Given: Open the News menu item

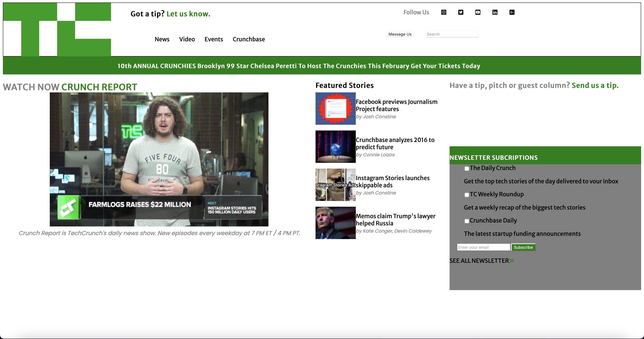Looking at the screenshot, I should pyautogui.click(x=162, y=39).
